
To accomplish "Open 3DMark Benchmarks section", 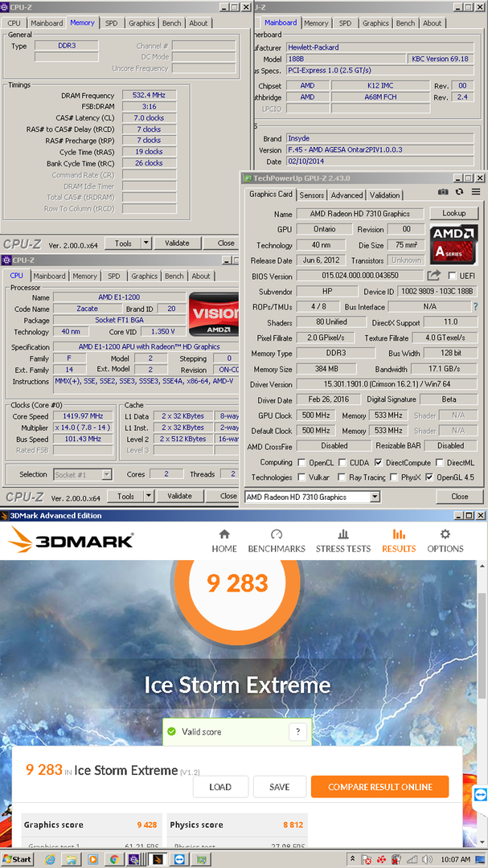I will 277,541.
